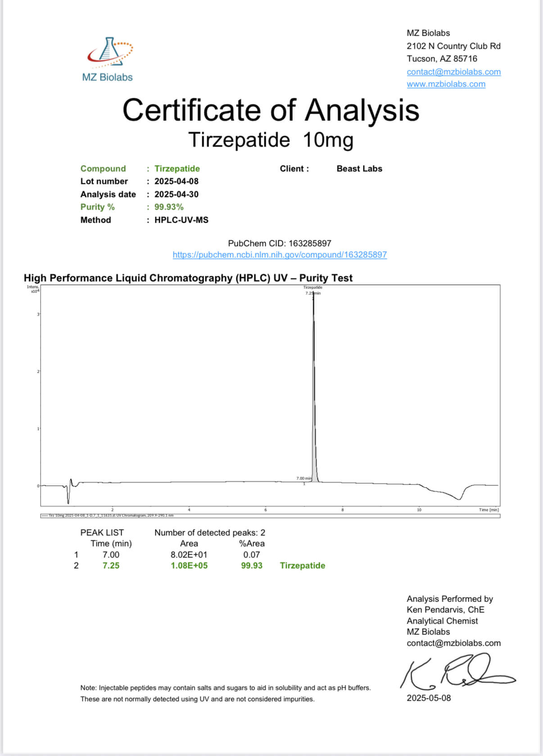Click the green Tirzepatide label in peak list
543x756 pixels.
pyautogui.click(x=302, y=566)
